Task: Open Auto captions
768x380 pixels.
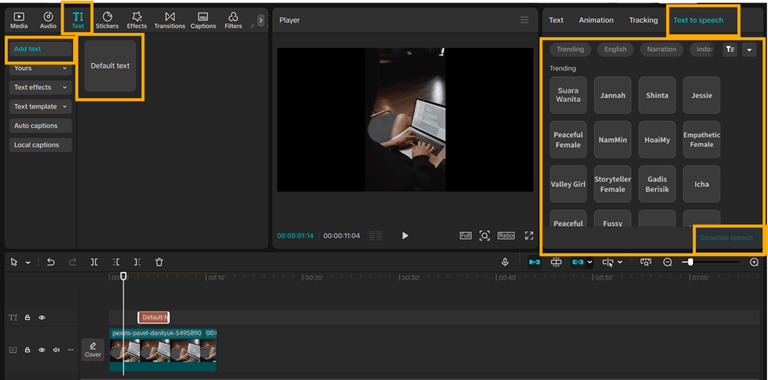Action: pos(41,126)
